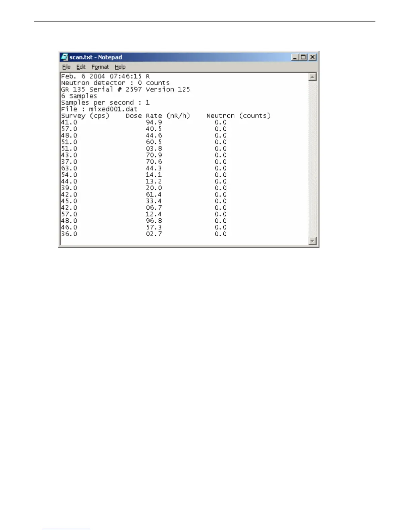Screen dimensions: 411x532
Task: Click survey value 36.0
Action: 69,234
